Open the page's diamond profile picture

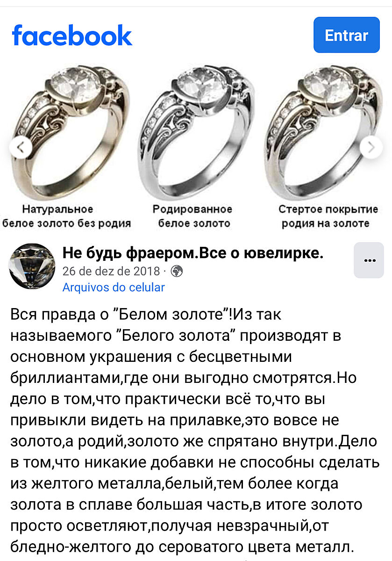(x=32, y=266)
